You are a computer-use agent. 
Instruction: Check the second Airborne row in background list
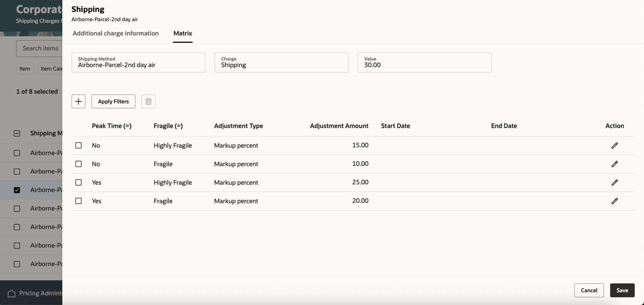(17, 171)
